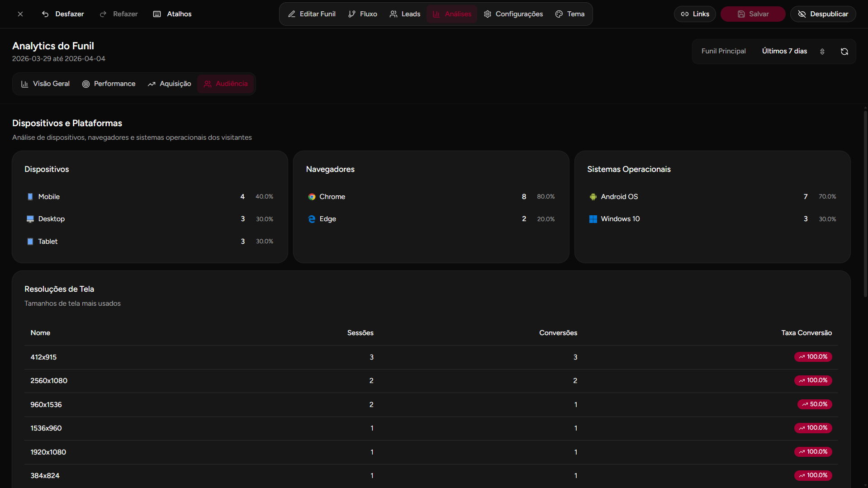Screen dimensions: 868x488
Task: Go to the Leads section
Action: (x=405, y=14)
